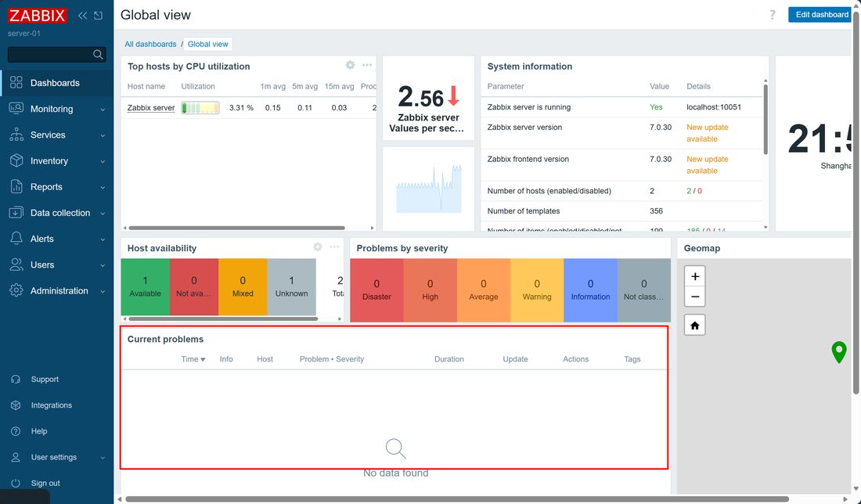This screenshot has height=504, width=861.
Task: Open Host availability widget three-dot menu
Action: pos(334,247)
